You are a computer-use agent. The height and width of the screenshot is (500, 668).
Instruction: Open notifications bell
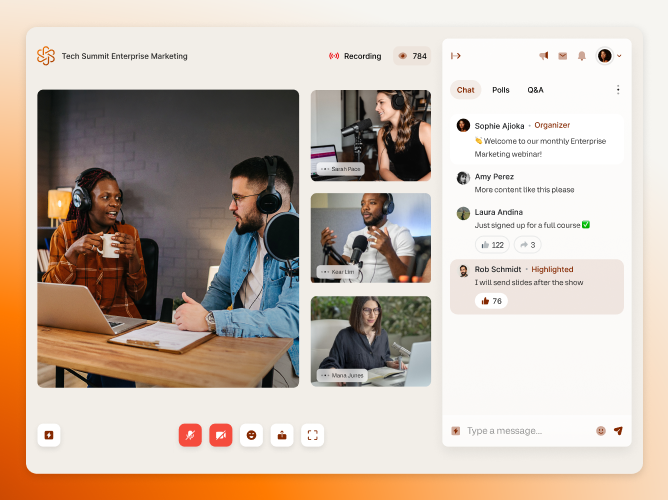581,56
